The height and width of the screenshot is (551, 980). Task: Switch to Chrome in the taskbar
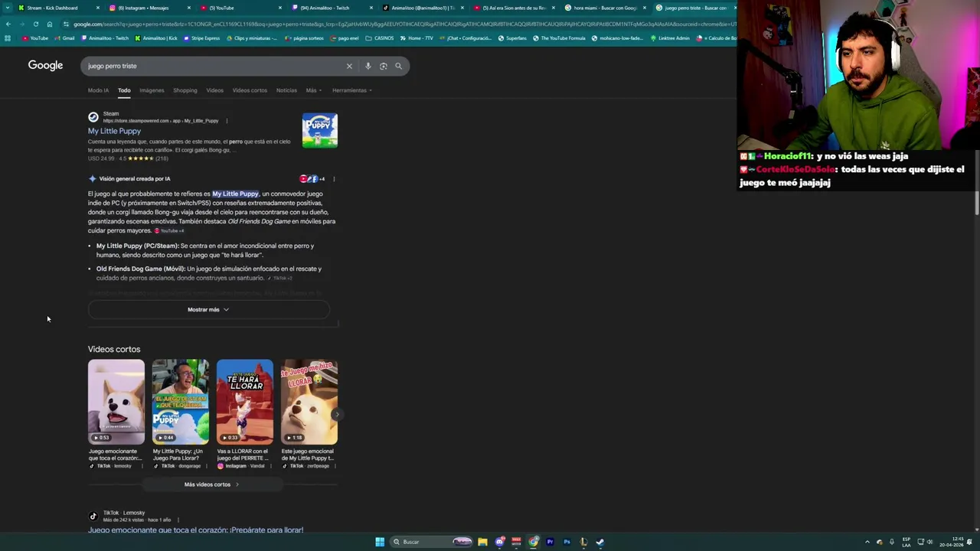(534, 542)
